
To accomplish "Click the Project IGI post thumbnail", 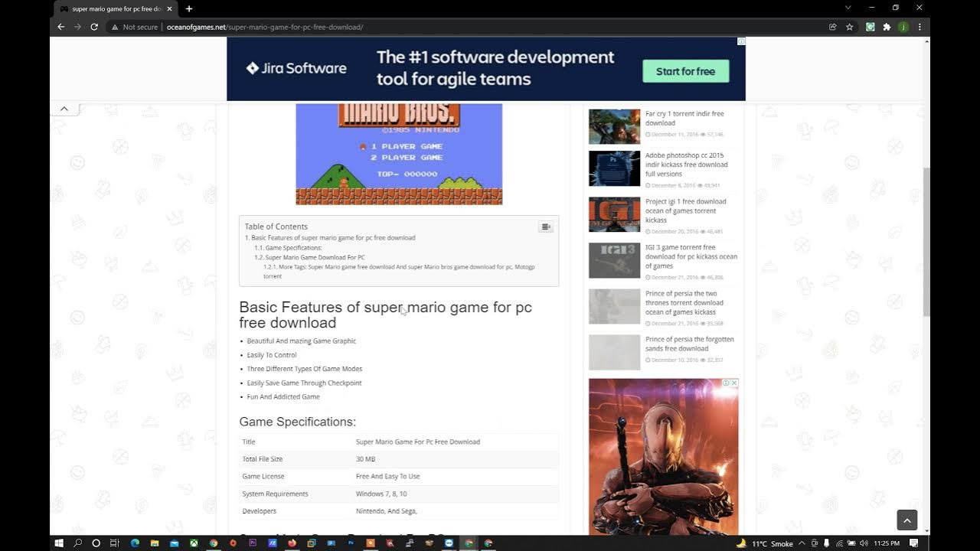I will [614, 214].
